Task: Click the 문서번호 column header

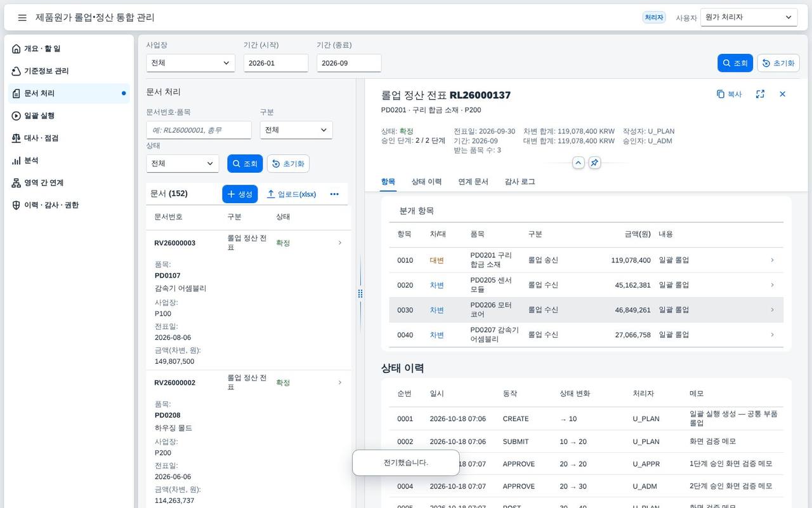Action: [x=168, y=217]
